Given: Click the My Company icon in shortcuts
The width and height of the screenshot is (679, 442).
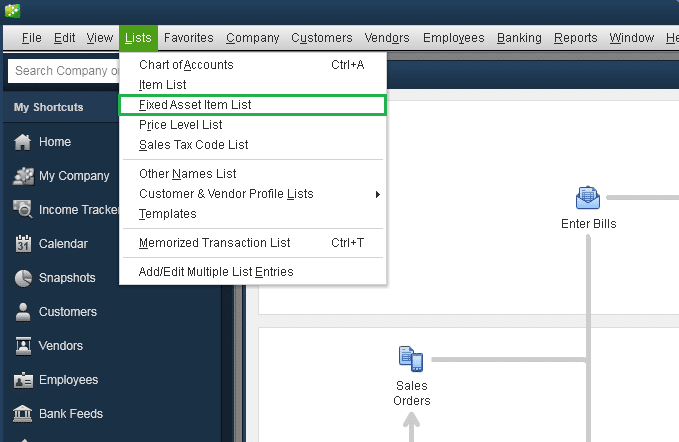Looking at the screenshot, I should click(x=23, y=176).
